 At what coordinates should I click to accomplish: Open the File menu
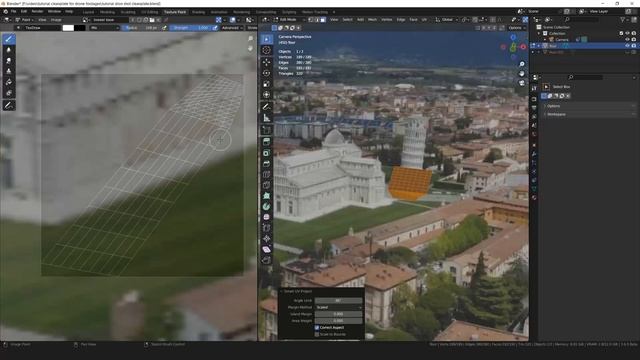pos(13,11)
